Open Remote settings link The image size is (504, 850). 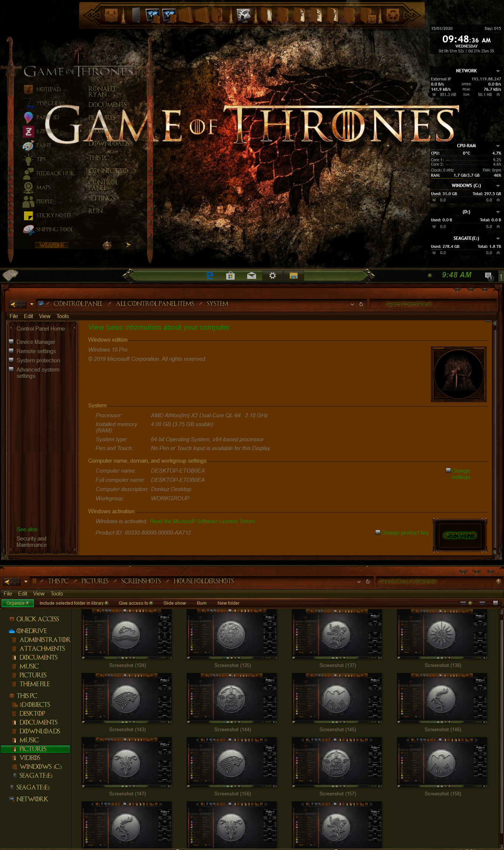point(36,351)
